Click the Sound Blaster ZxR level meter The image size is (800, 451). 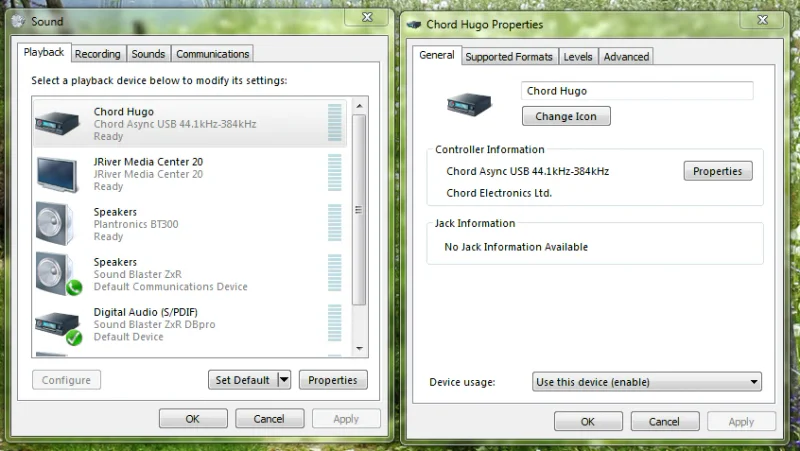click(x=335, y=272)
